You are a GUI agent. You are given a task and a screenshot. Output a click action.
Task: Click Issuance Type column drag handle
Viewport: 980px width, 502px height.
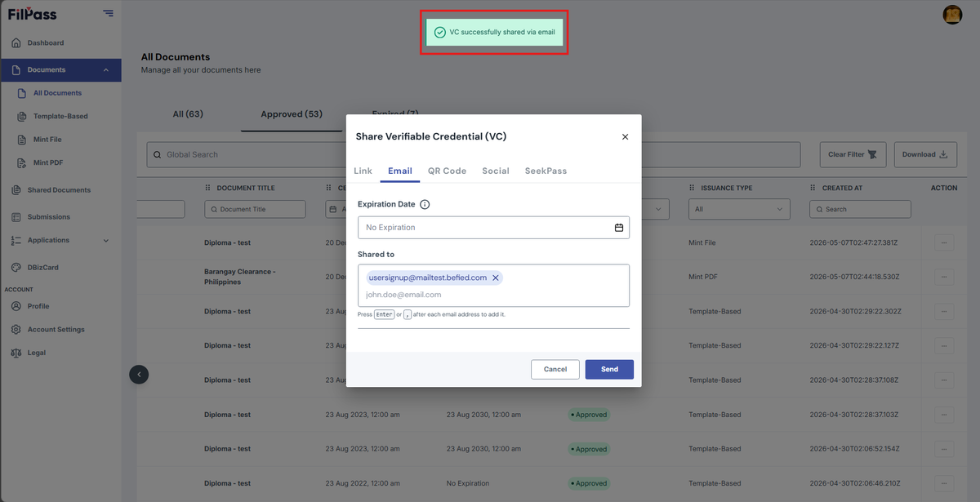click(x=693, y=188)
